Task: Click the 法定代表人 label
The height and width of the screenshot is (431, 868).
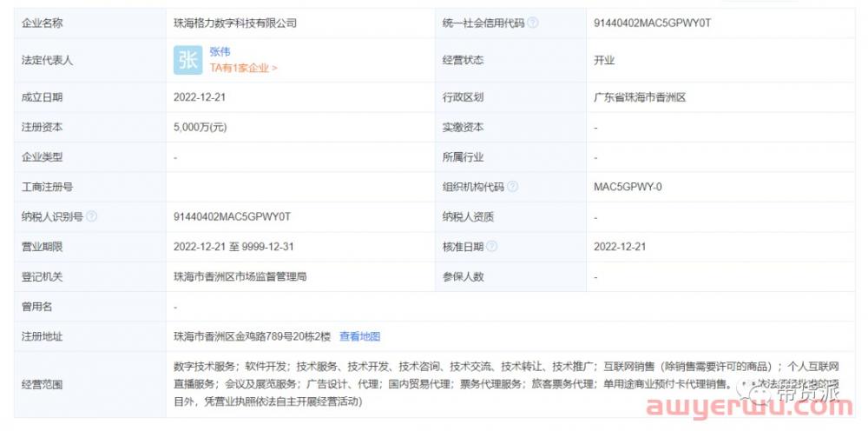Action: [47, 60]
